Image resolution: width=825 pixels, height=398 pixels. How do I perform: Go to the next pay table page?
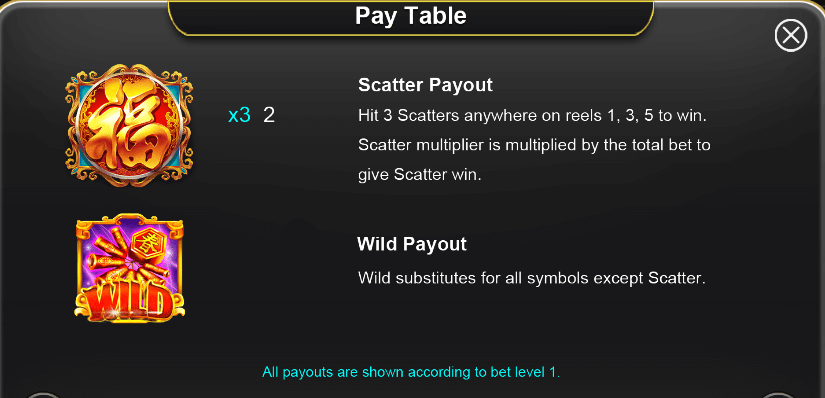tap(780, 395)
